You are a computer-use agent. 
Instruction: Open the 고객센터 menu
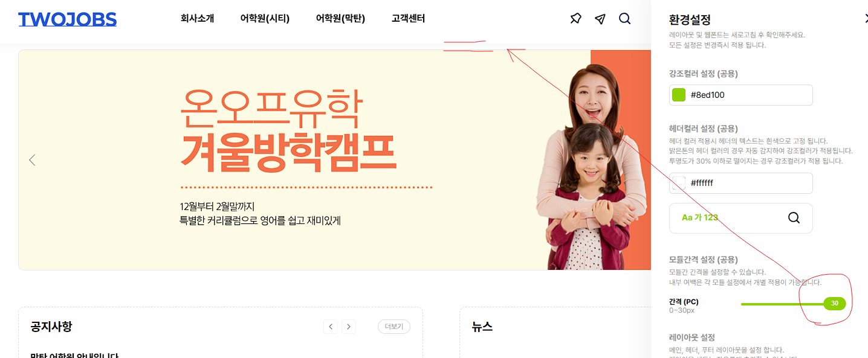click(408, 19)
